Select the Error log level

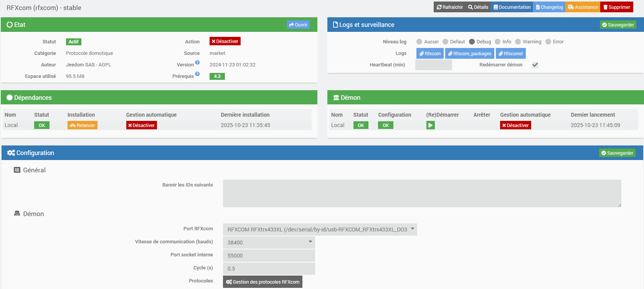click(x=548, y=42)
